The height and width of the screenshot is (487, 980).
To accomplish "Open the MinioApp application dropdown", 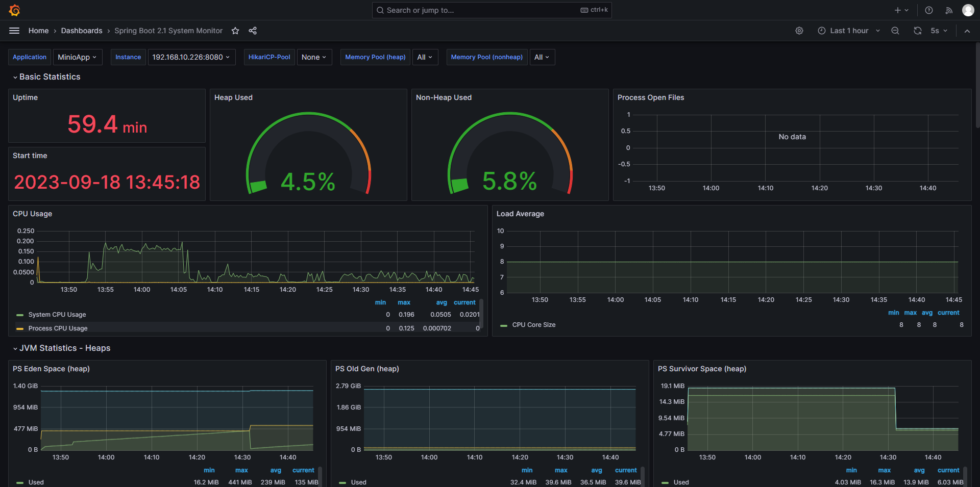I will [x=78, y=57].
